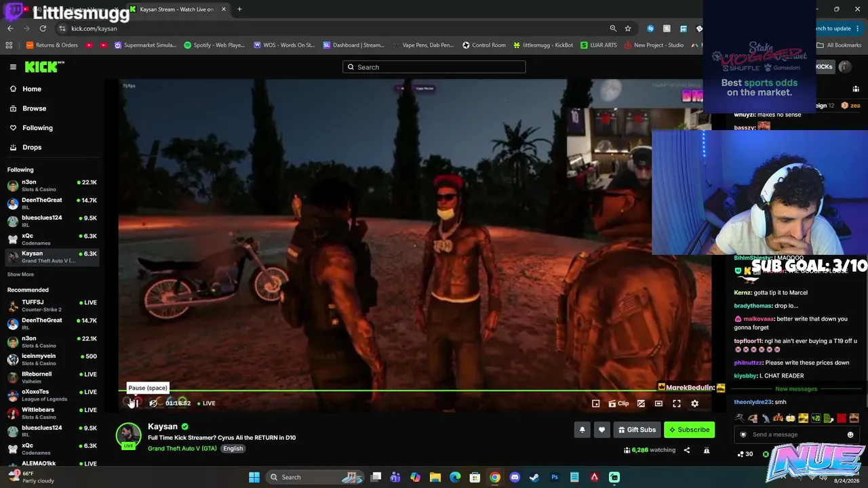Open video player settings gear
Screen dimensions: 868x488
pos(694,403)
